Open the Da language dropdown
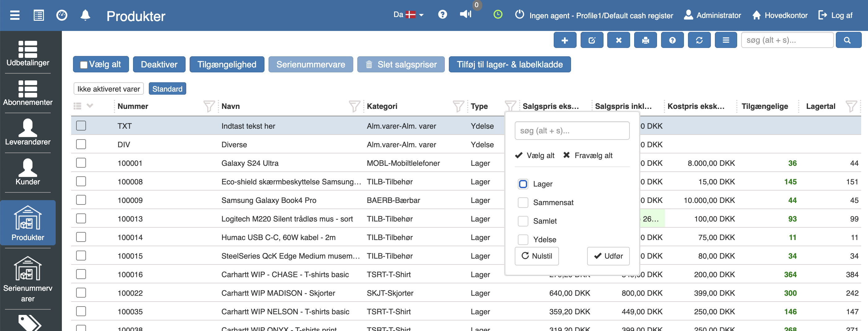The width and height of the screenshot is (868, 331). pyautogui.click(x=408, y=15)
